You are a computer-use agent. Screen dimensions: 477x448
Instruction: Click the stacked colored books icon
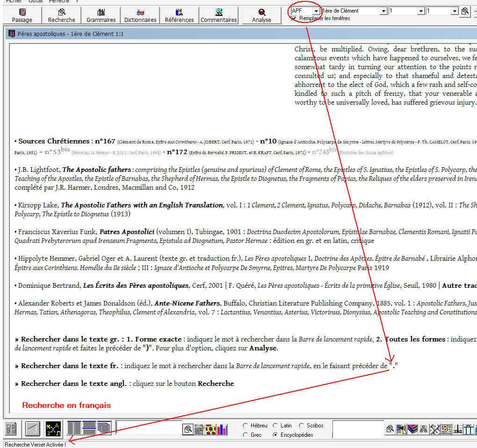coord(412,429)
